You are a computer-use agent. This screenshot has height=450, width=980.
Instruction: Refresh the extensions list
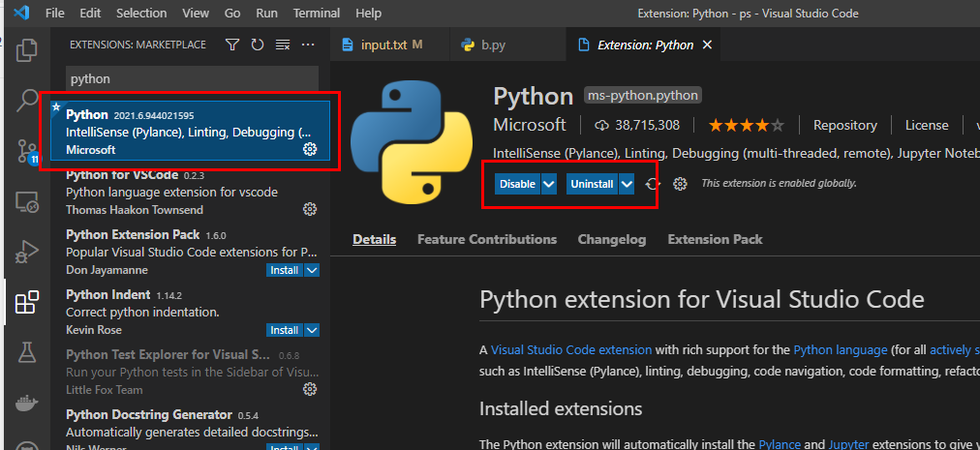[258, 45]
